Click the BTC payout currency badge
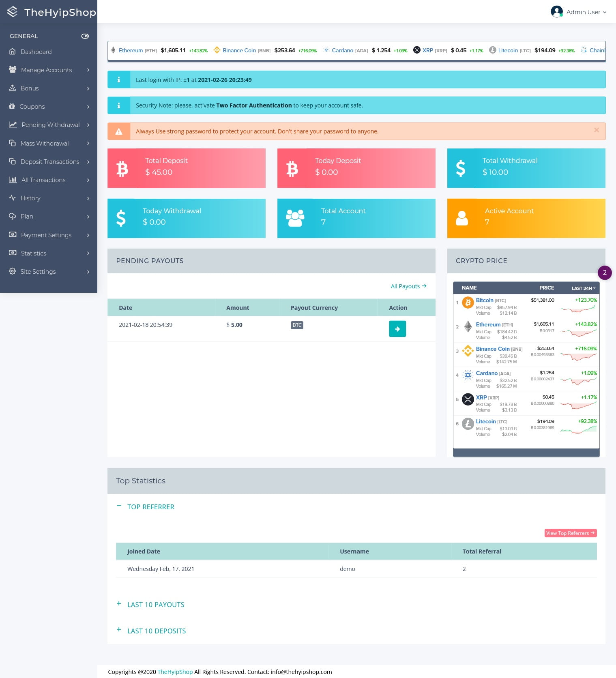The height and width of the screenshot is (678, 616). pos(297,325)
